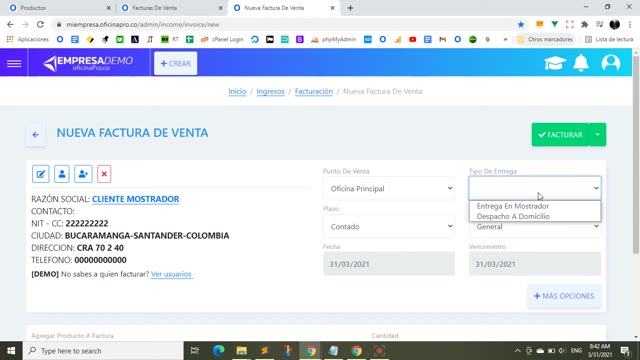This screenshot has height=360, width=640.
Task: Switch to the Facturas De Venta tab
Action: coord(171,8)
